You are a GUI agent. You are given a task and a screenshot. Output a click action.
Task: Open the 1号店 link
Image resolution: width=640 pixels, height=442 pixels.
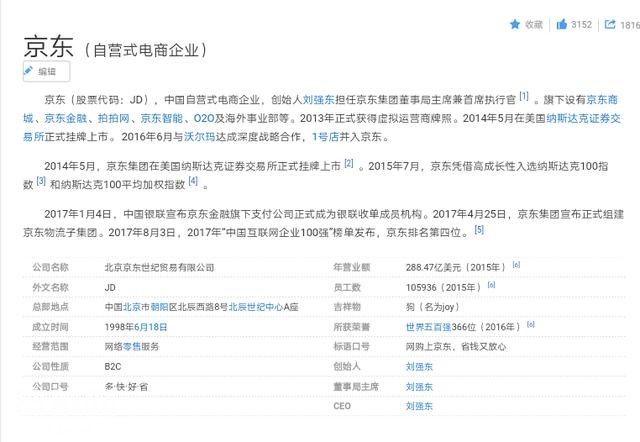pyautogui.click(x=326, y=137)
